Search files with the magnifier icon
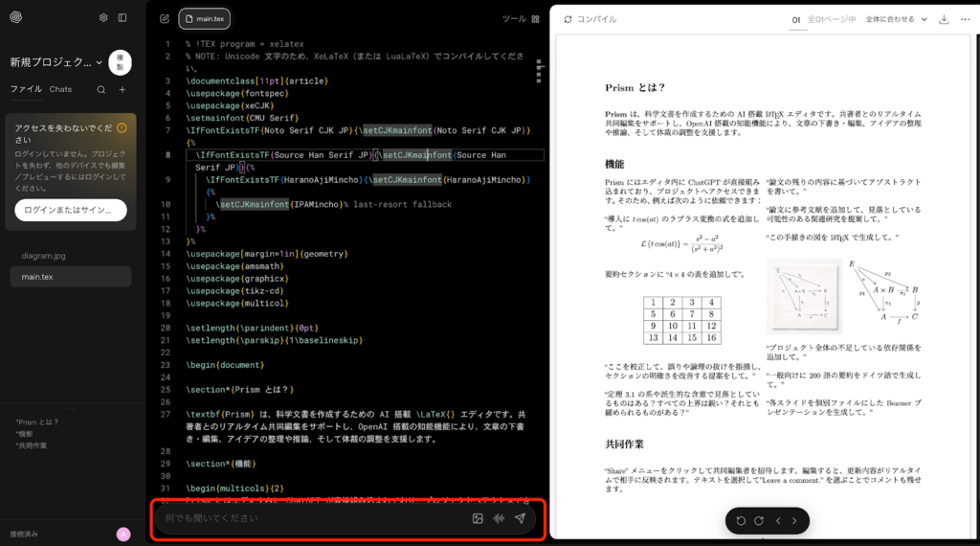The height and width of the screenshot is (546, 980). click(101, 89)
